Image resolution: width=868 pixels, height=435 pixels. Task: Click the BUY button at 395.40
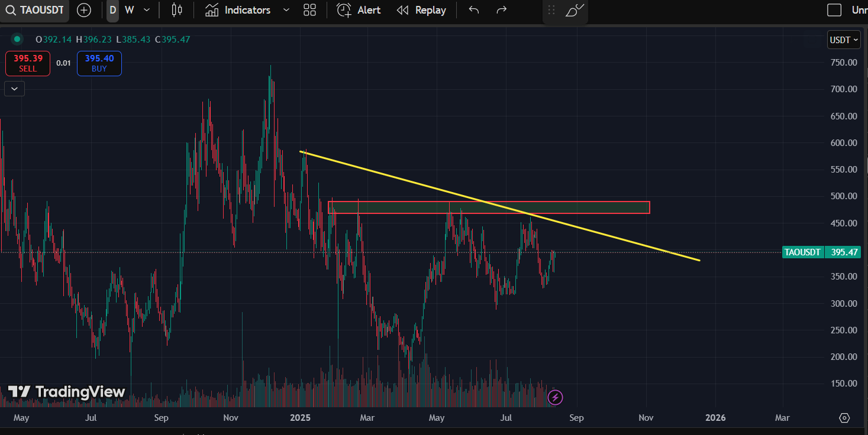click(x=99, y=63)
